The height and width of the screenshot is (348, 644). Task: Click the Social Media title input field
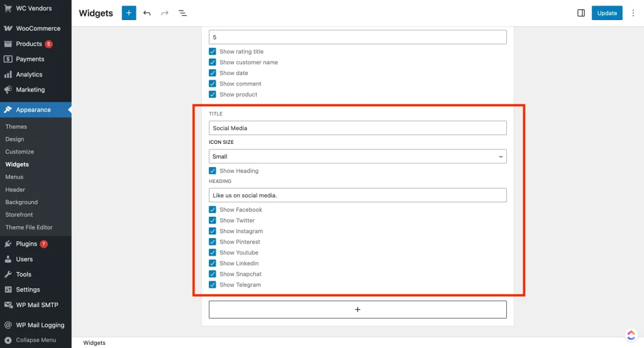(x=357, y=128)
